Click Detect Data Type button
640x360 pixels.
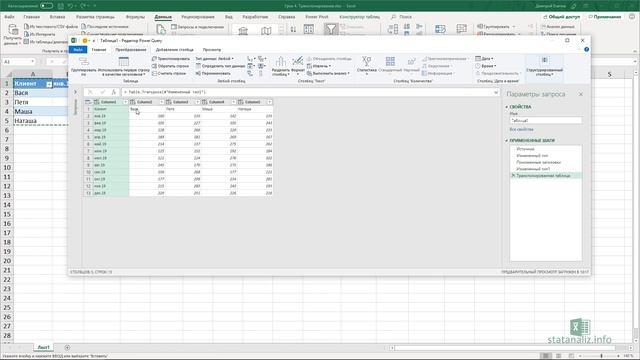click(x=220, y=66)
